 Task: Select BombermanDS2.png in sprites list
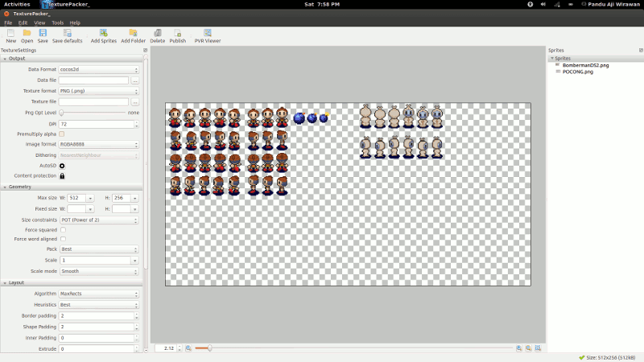585,65
